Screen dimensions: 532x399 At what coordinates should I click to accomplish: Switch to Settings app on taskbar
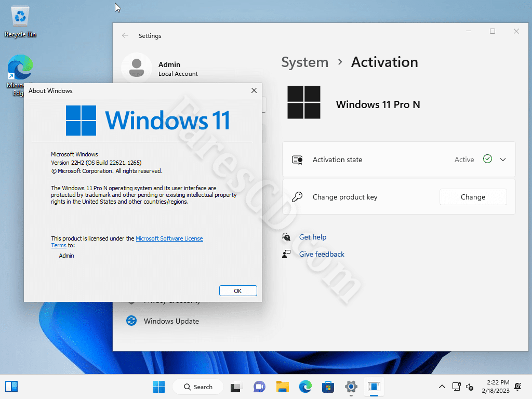pyautogui.click(x=351, y=387)
